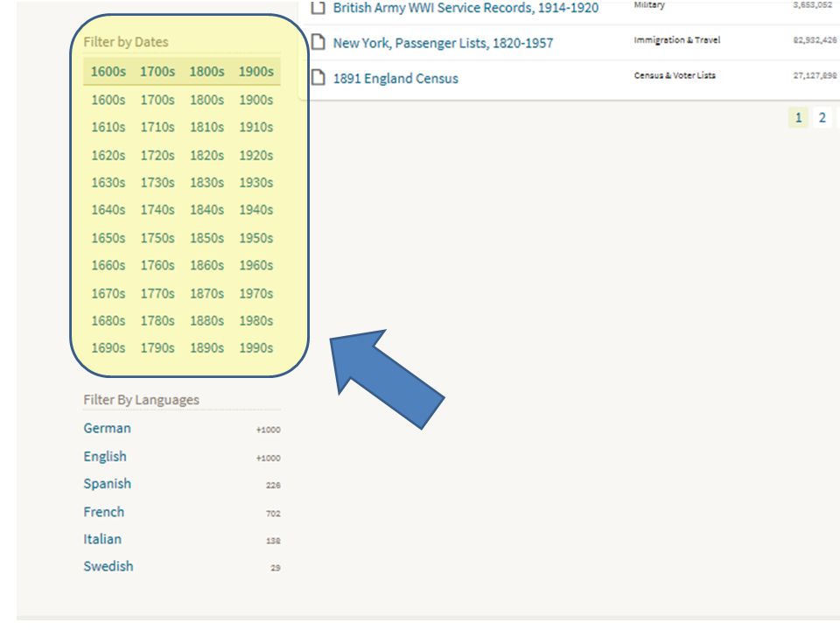
Task: Select results page 1
Action: pyautogui.click(x=798, y=117)
